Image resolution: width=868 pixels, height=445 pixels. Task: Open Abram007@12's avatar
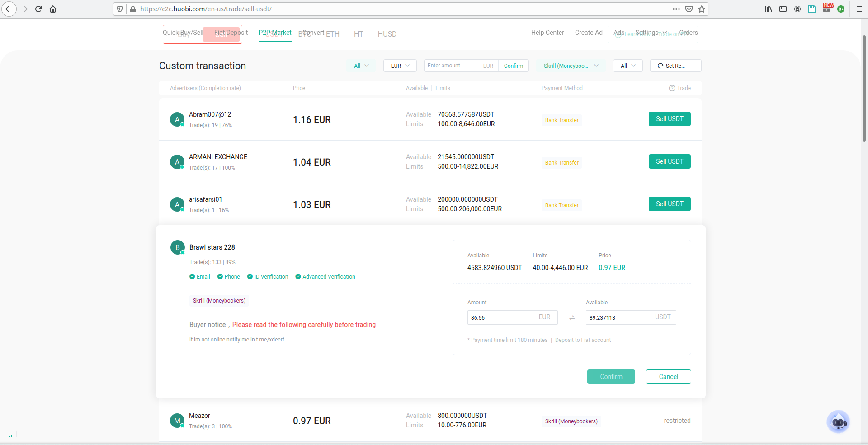click(177, 119)
